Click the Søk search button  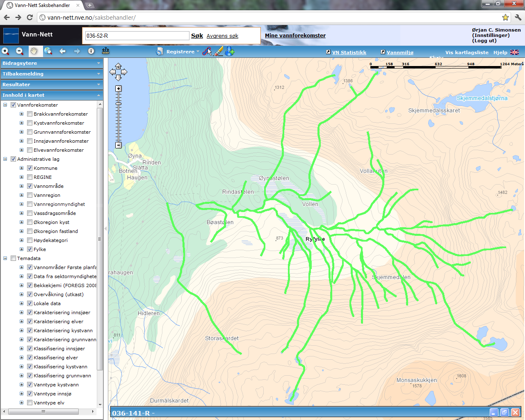tap(197, 36)
